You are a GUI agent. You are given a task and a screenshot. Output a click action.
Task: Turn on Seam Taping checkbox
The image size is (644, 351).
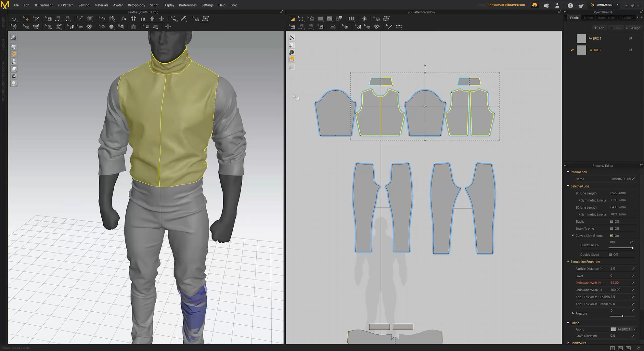coord(611,229)
